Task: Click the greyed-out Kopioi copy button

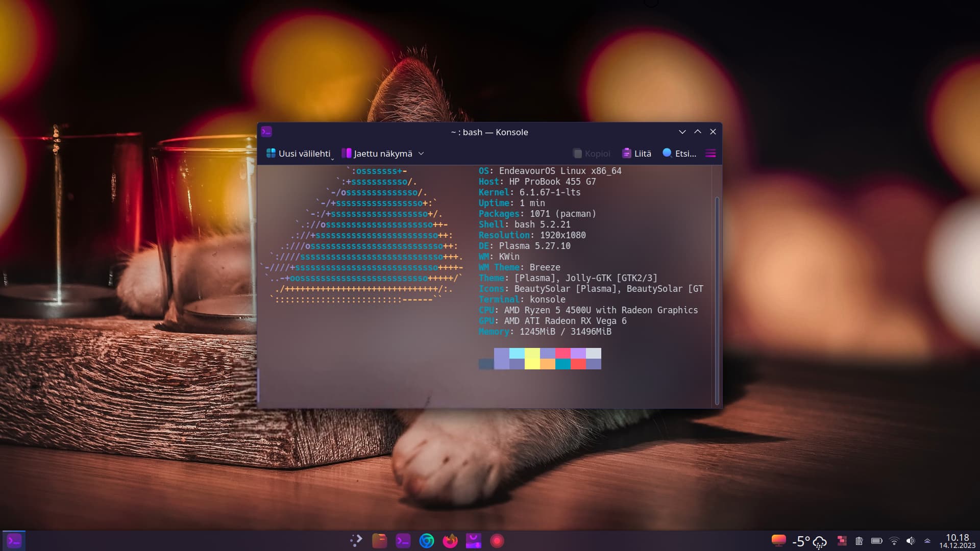Action: pyautogui.click(x=592, y=154)
